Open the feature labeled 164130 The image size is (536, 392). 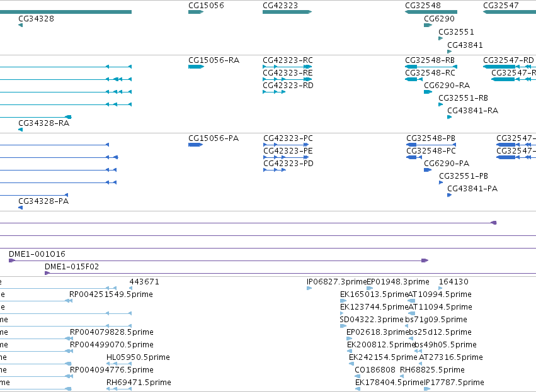[453, 282]
